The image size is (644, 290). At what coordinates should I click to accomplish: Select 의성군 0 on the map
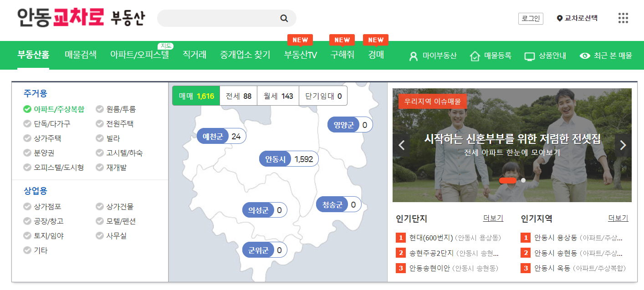(265, 210)
